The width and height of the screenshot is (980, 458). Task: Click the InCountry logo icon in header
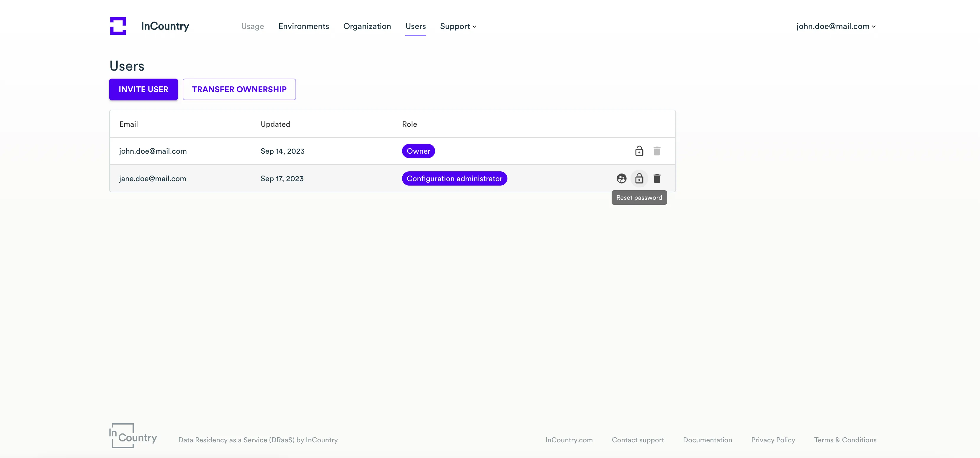pyautogui.click(x=118, y=26)
